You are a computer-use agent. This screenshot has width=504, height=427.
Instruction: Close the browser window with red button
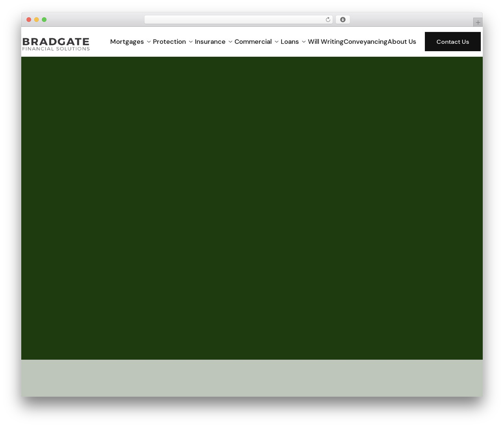[29, 20]
